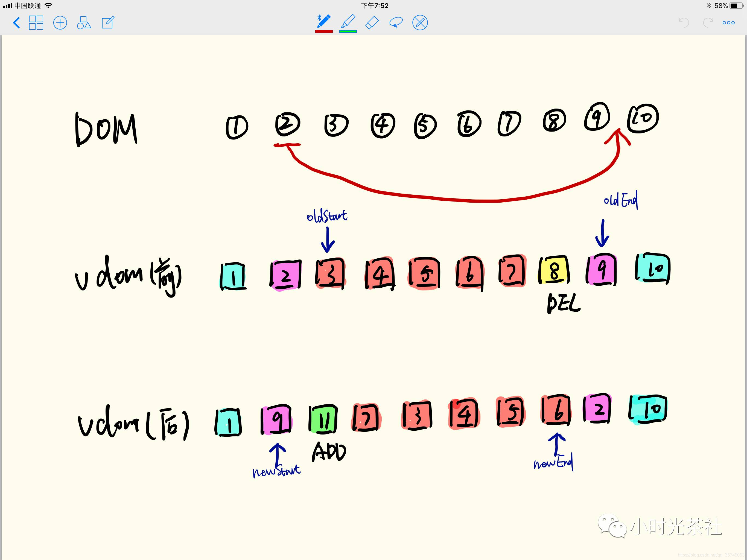747x560 pixels.
Task: Undo the last stroke
Action: click(x=684, y=23)
